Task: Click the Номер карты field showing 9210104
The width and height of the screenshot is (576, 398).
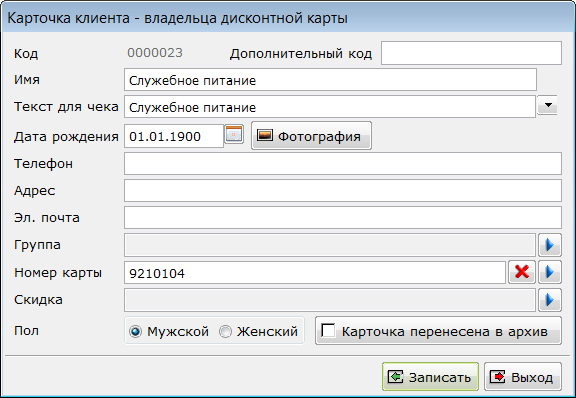Action: pyautogui.click(x=315, y=272)
